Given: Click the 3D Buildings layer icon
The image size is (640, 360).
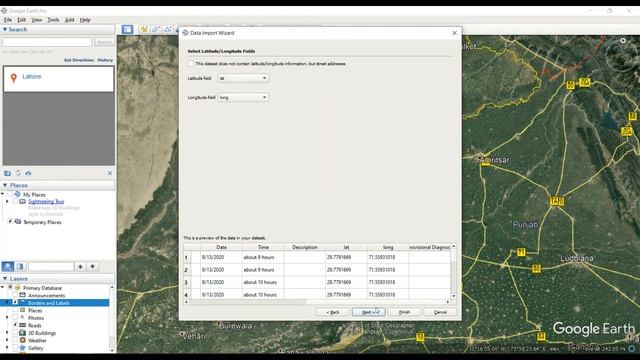Looking at the screenshot, I should 22,333.
